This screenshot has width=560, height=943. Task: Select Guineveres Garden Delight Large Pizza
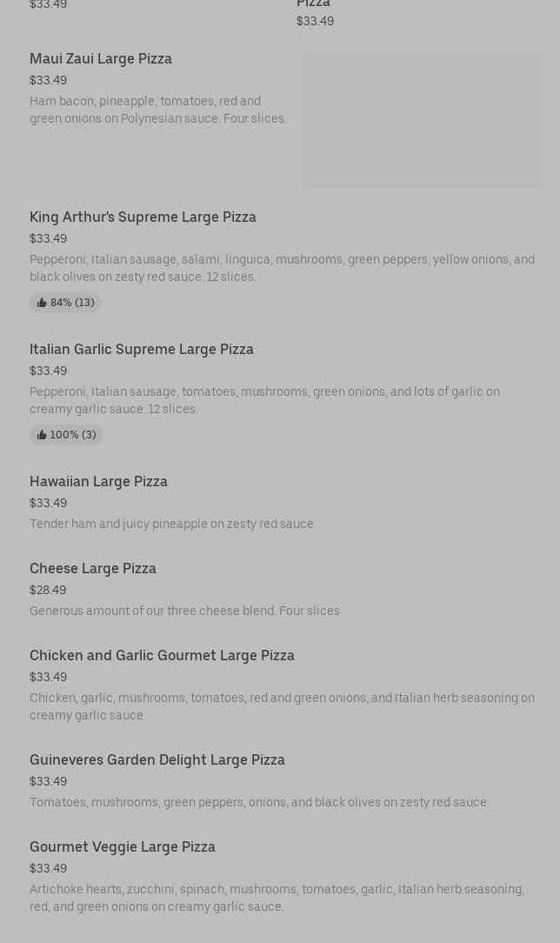tap(157, 760)
